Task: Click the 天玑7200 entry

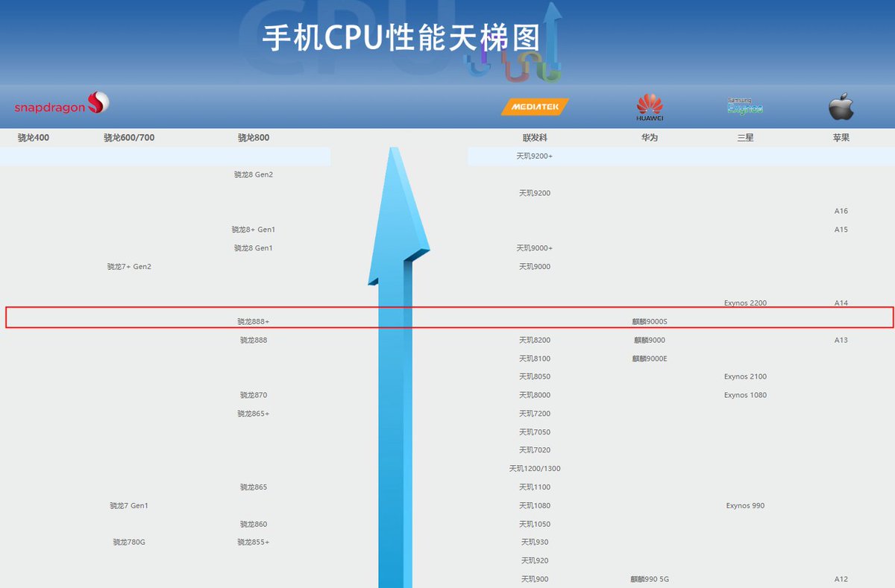Action: click(535, 414)
